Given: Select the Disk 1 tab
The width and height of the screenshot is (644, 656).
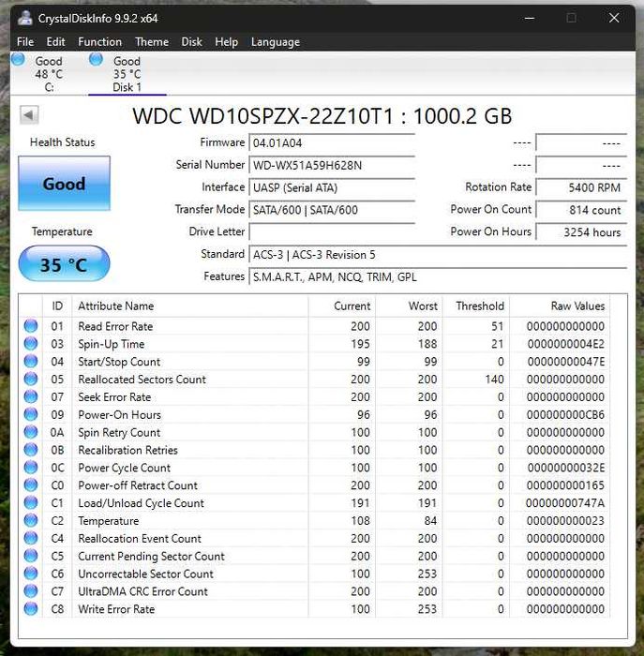Looking at the screenshot, I should 127,74.
